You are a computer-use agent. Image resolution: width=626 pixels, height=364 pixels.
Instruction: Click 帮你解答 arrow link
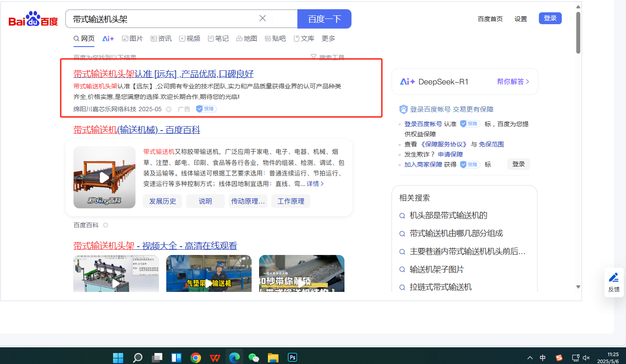click(513, 82)
